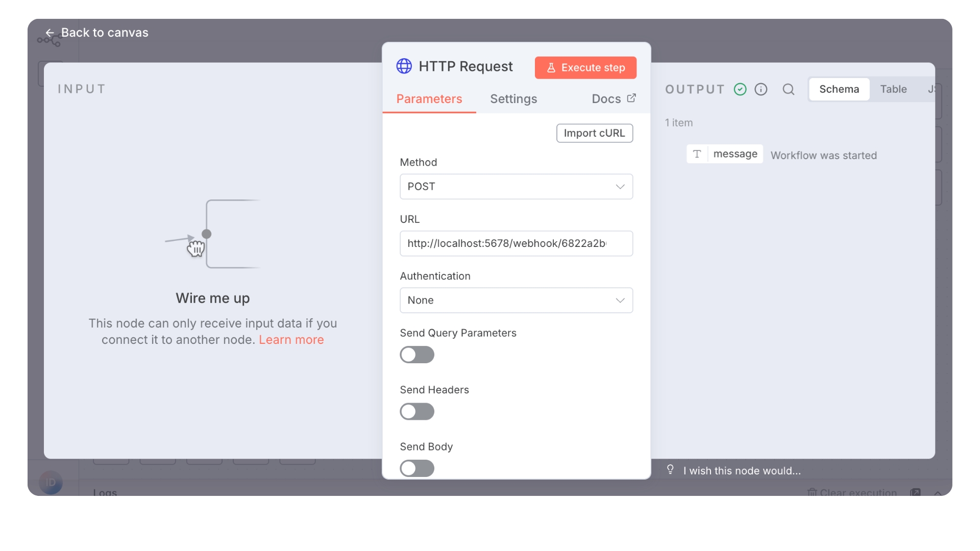The width and height of the screenshot is (980, 551).
Task: Click the Execute step button
Action: pos(585,67)
